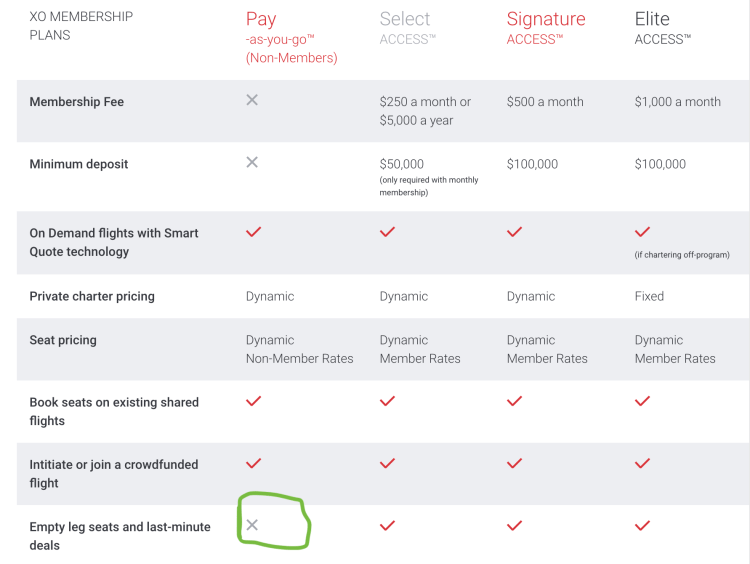Click Elite checkmark for On Demand flights
This screenshot has height=564, width=750.
pyautogui.click(x=642, y=232)
